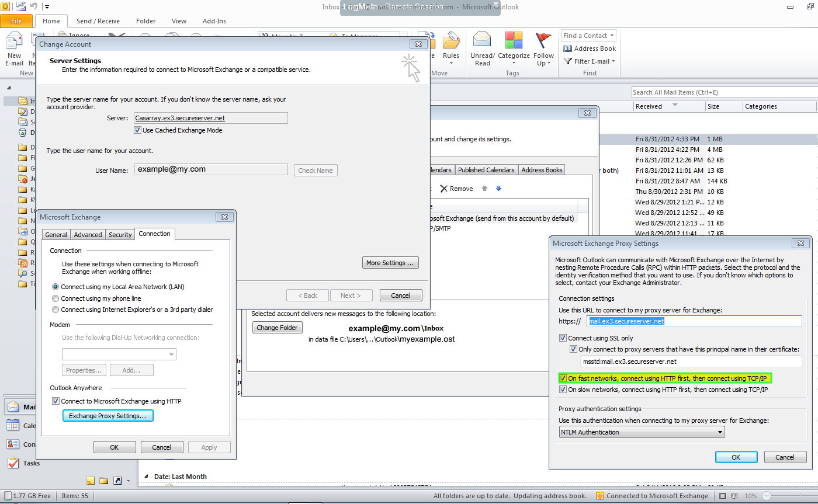This screenshot has height=504, width=818.
Task: Expand the Follow Up dropdown arrow
Action: click(x=549, y=64)
